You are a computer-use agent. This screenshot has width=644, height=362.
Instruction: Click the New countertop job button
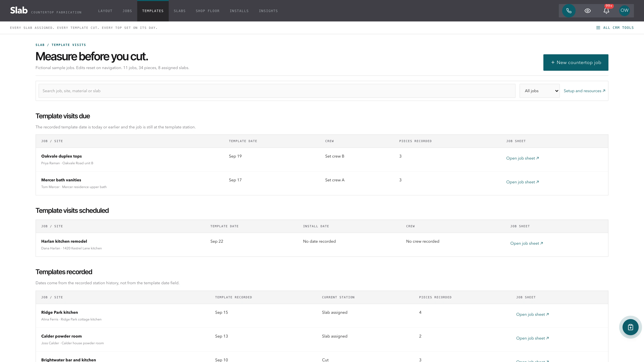point(576,63)
